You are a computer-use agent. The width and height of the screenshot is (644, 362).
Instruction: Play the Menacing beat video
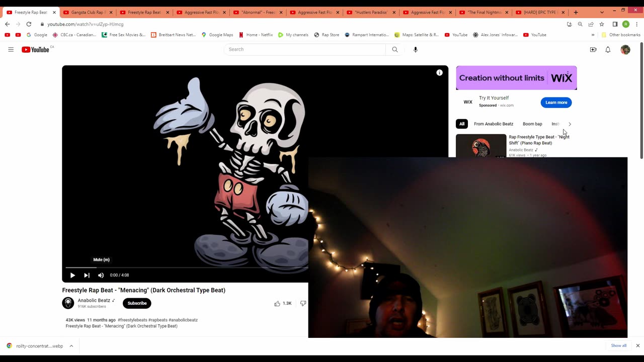coord(72,275)
